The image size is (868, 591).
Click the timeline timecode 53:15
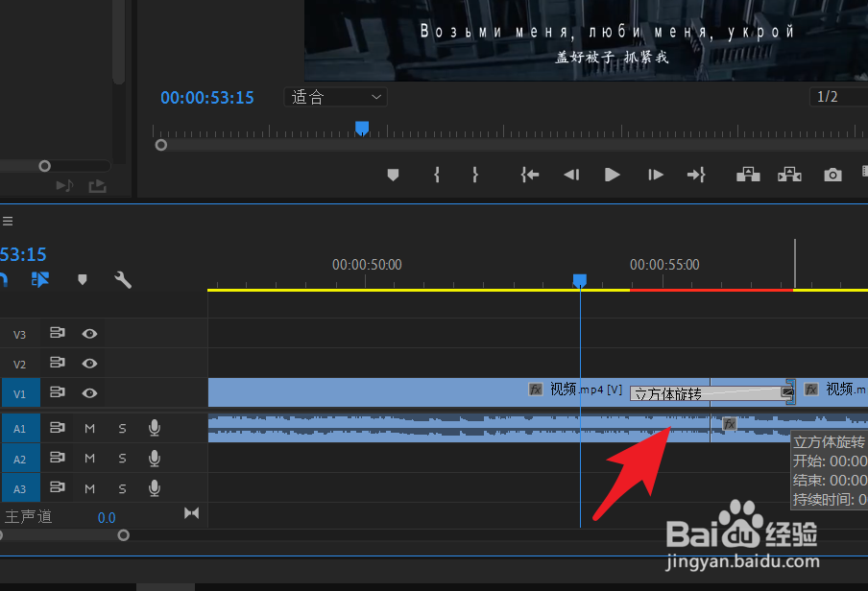pyautogui.click(x=23, y=254)
